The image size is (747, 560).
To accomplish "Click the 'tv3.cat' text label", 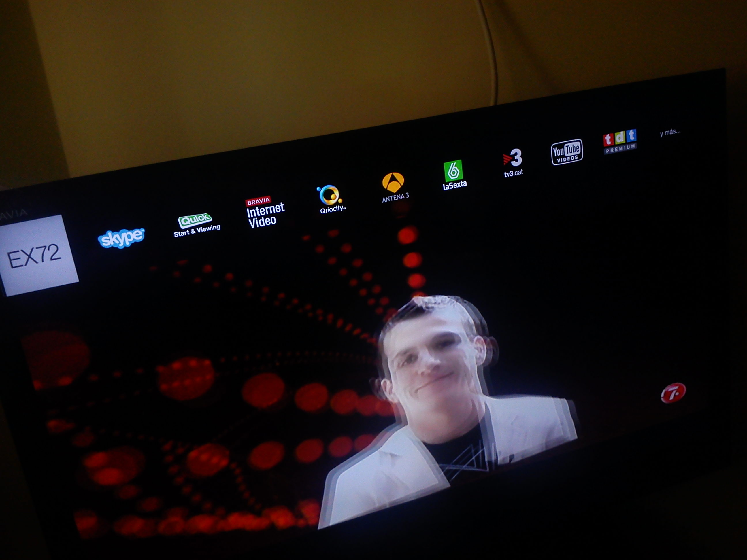I will click(513, 173).
